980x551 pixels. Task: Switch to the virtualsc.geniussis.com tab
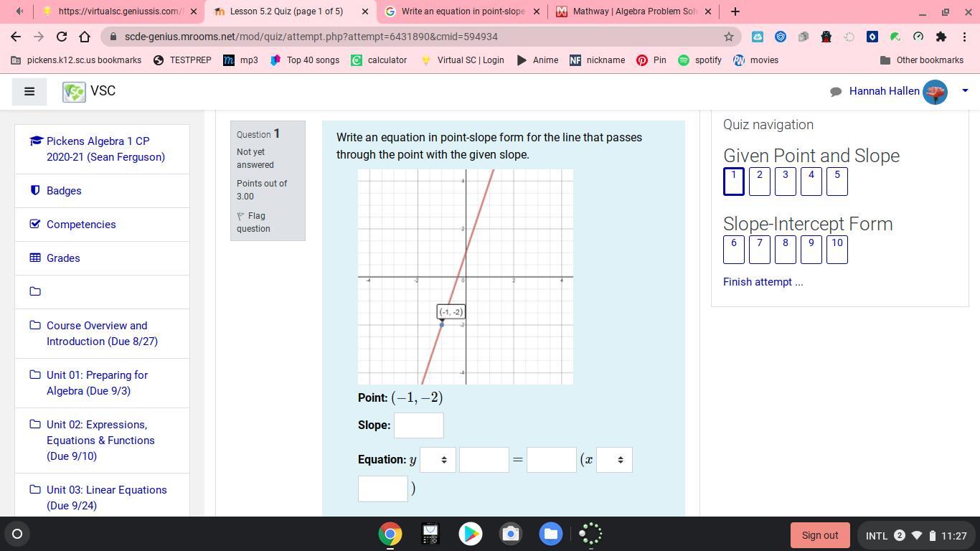119,11
